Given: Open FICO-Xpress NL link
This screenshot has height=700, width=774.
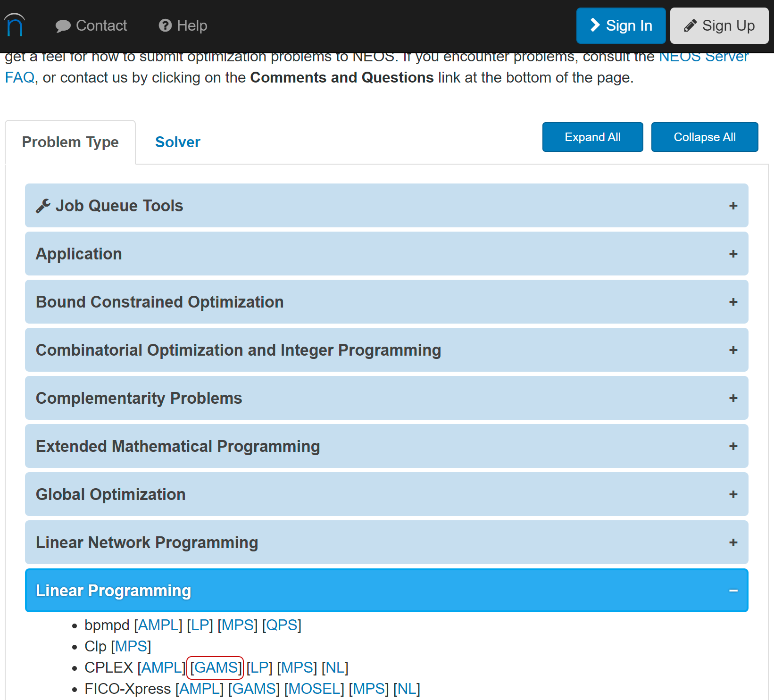Looking at the screenshot, I should coord(407,689).
